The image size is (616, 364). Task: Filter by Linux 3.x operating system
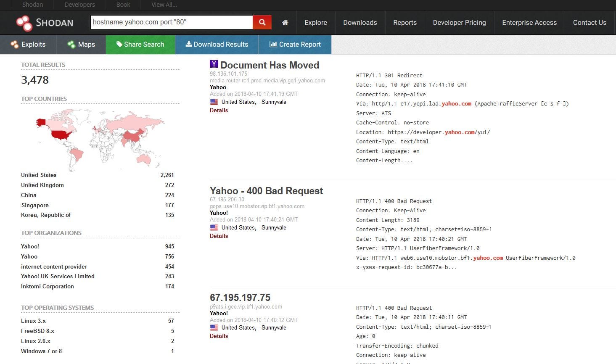pos(33,321)
